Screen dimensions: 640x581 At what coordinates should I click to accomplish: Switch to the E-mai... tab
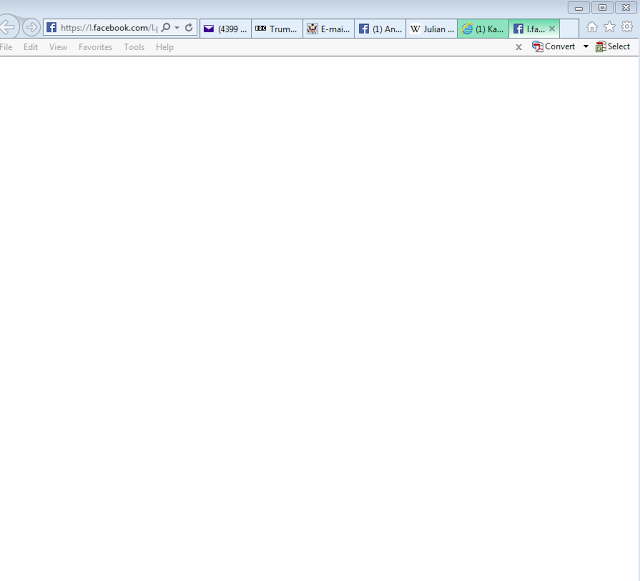pyautogui.click(x=329, y=29)
